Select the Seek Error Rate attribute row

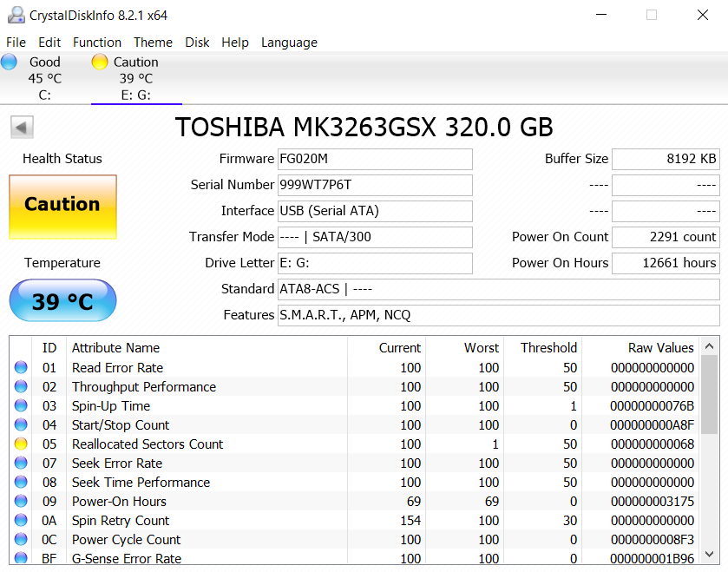tap(355, 463)
